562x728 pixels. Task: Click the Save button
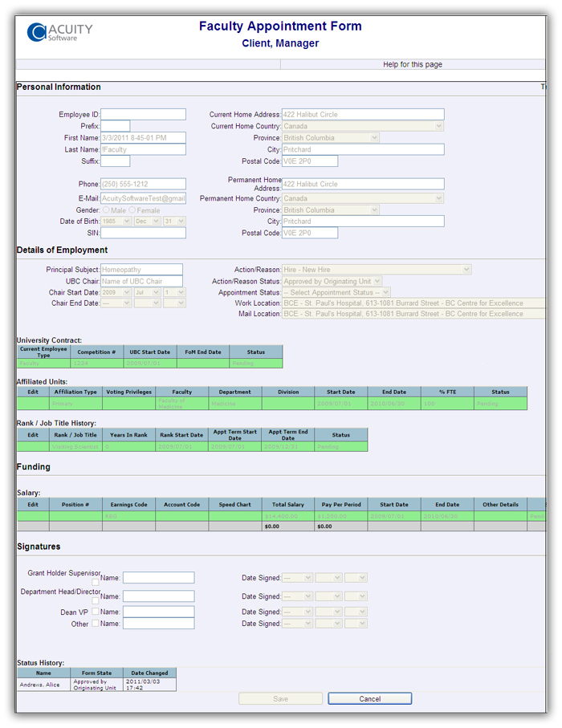pos(280,699)
